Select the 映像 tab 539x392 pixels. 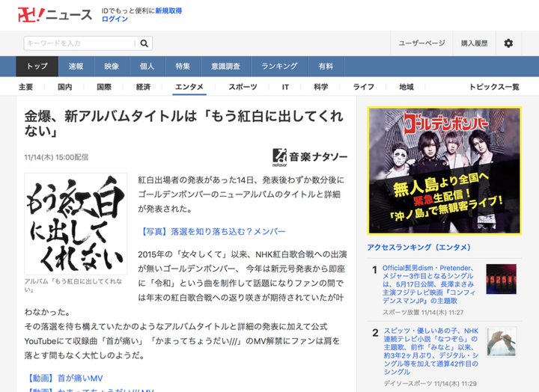tap(112, 67)
